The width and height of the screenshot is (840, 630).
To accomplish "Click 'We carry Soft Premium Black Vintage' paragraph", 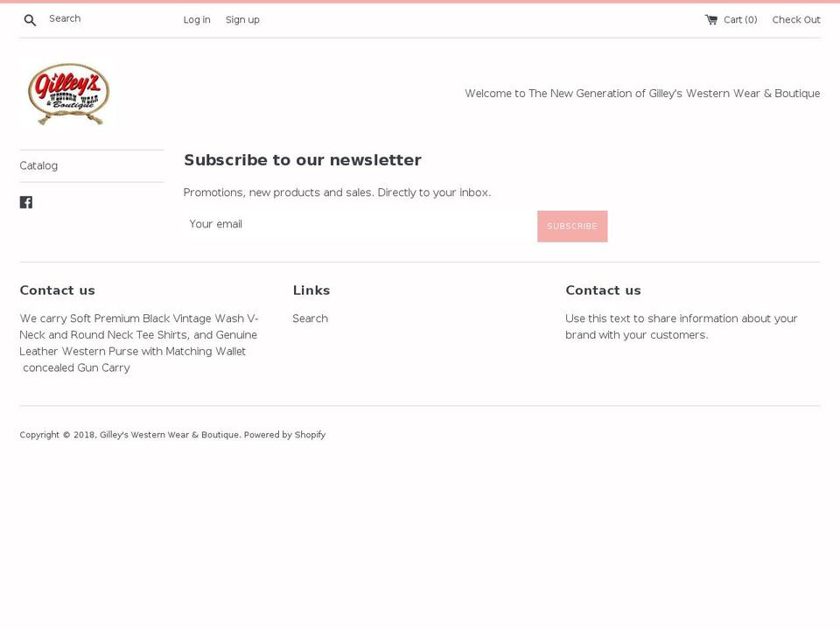I will (139, 343).
